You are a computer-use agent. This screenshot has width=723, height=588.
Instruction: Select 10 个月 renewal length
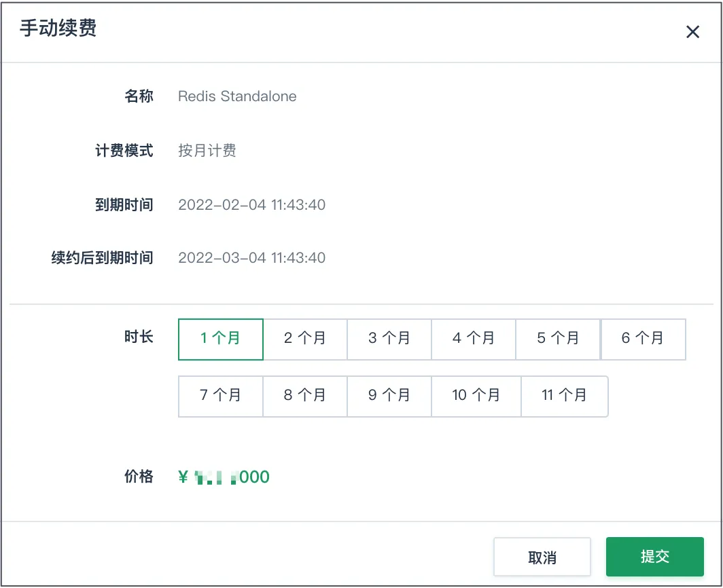pyautogui.click(x=476, y=397)
